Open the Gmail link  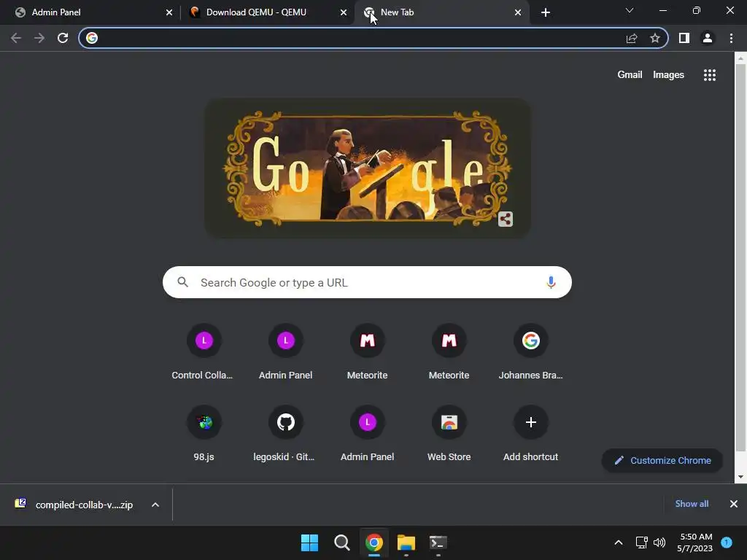click(630, 75)
